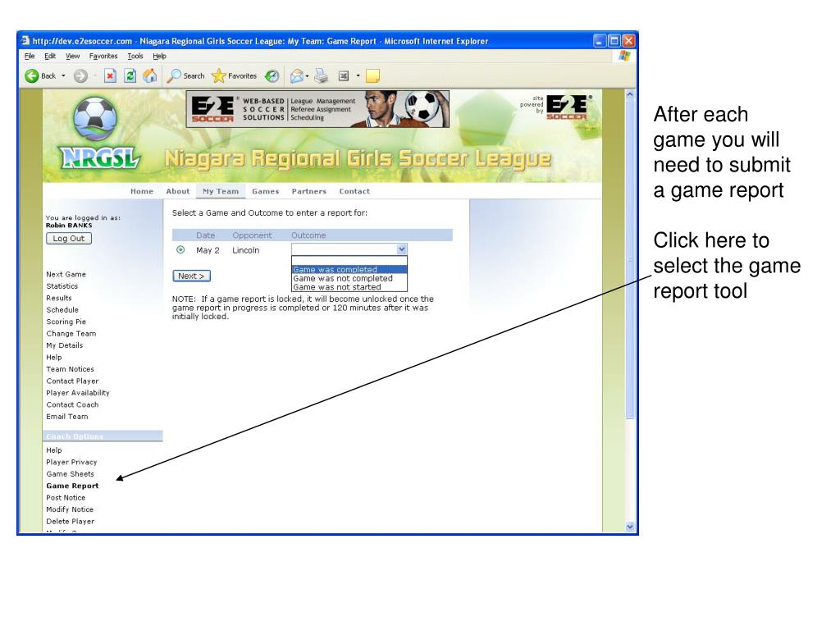Click the Forward arrow icon
The image size is (840, 630).
pyautogui.click(x=80, y=76)
